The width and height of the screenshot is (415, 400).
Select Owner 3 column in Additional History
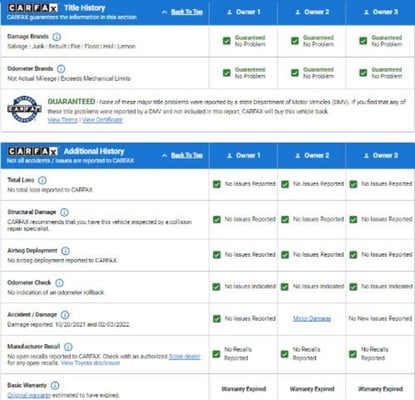[x=381, y=156]
